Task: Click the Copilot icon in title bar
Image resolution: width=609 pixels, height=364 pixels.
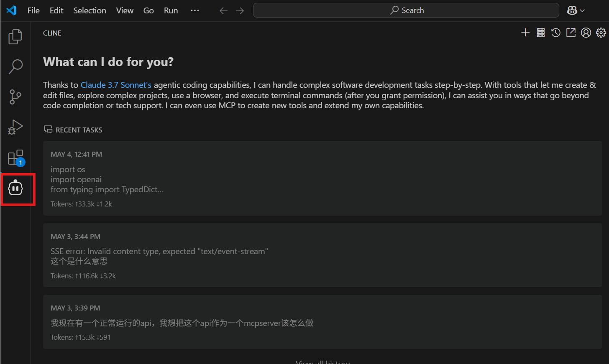Action: click(571, 10)
